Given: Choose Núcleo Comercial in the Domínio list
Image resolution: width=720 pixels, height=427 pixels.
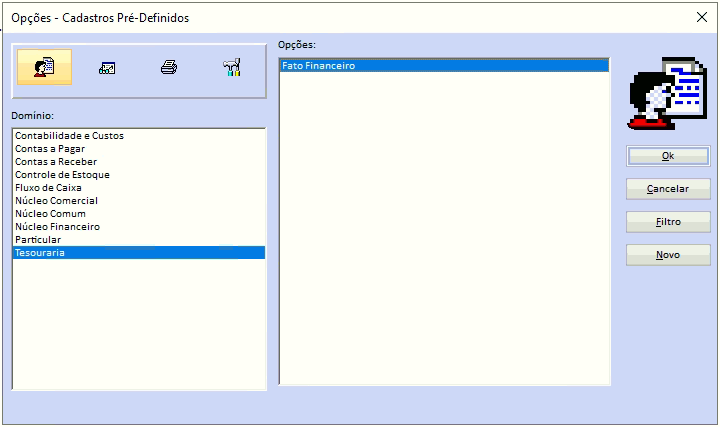Looking at the screenshot, I should (139, 201).
